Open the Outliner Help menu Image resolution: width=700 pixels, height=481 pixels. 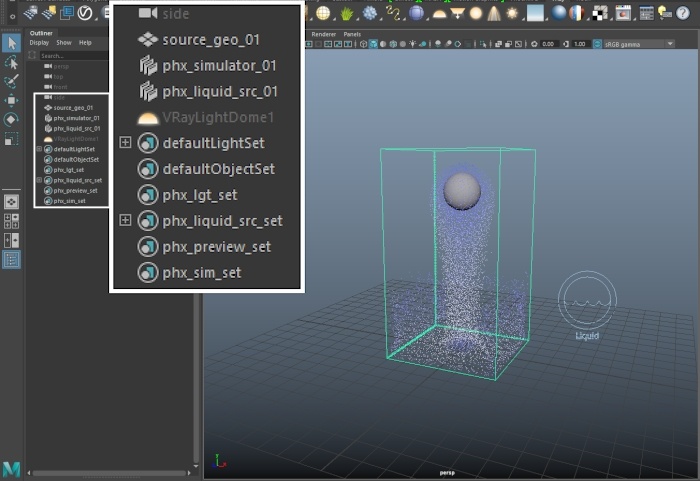85,43
